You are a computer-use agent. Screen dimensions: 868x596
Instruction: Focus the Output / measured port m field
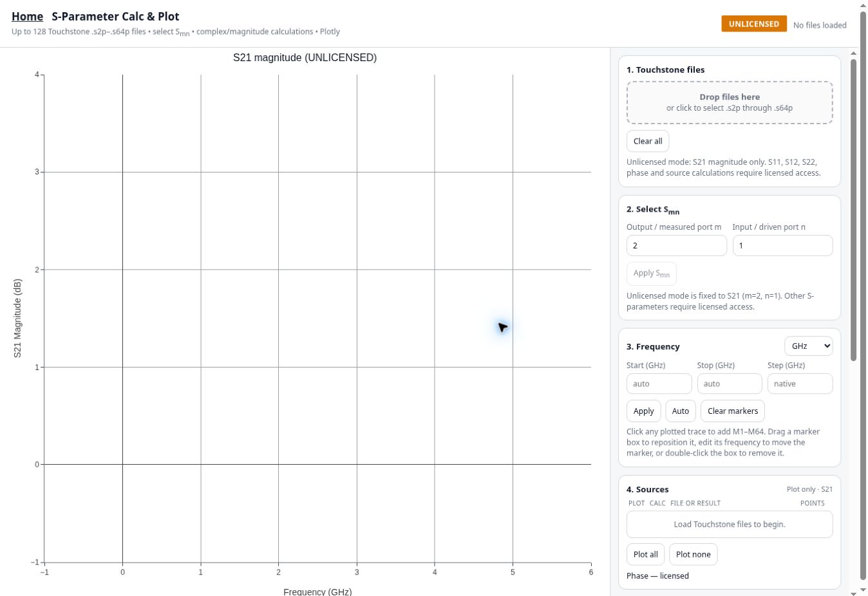click(x=677, y=245)
